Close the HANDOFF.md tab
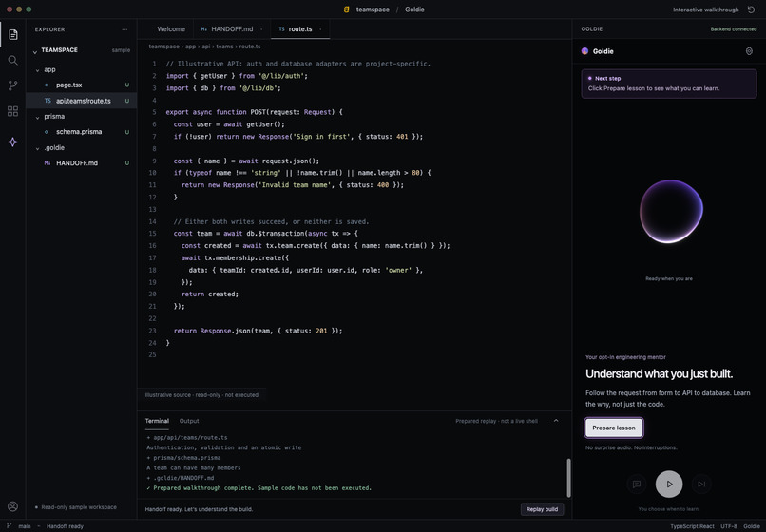 click(261, 29)
